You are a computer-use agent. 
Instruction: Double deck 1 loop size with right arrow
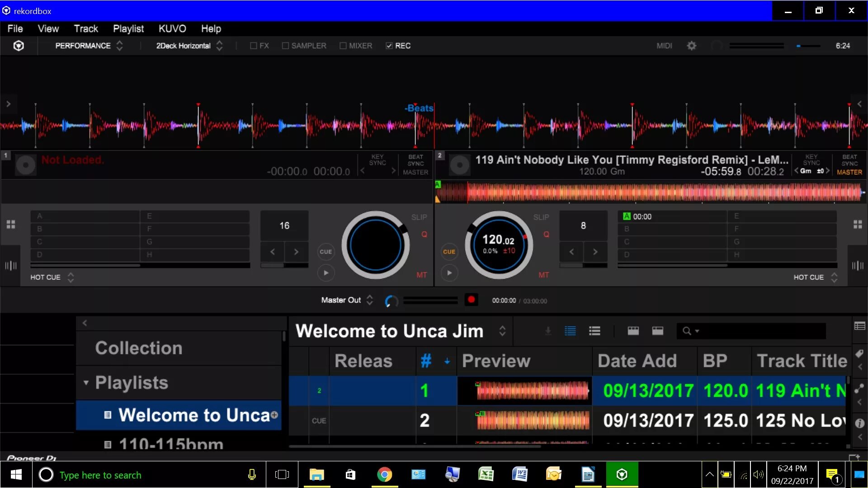[x=296, y=252]
